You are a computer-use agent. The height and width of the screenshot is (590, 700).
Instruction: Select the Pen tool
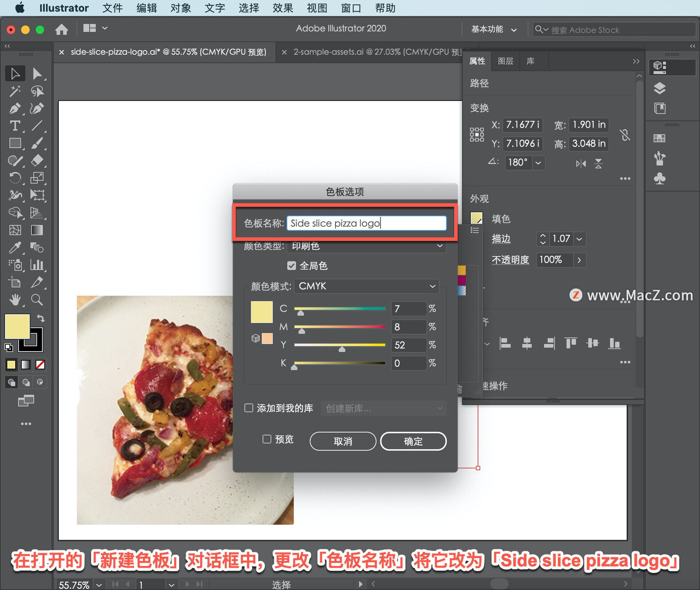point(15,108)
